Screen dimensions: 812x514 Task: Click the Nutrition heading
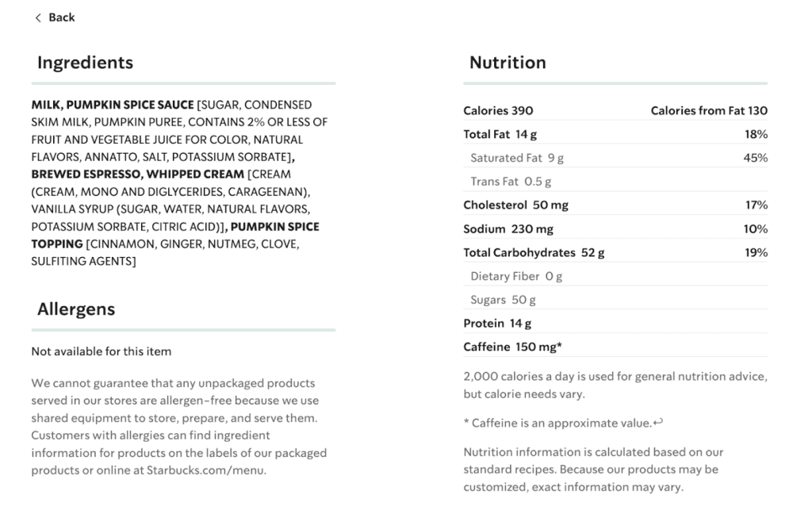(x=507, y=63)
